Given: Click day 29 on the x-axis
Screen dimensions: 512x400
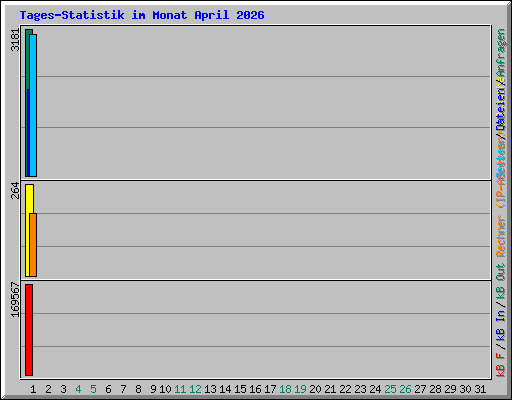Looking at the screenshot, I should (450, 389).
